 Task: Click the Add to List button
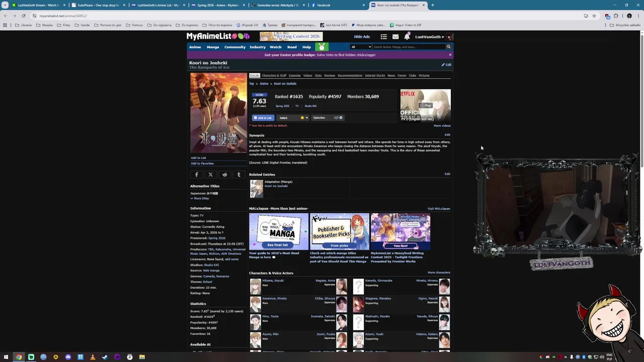[x=263, y=118]
